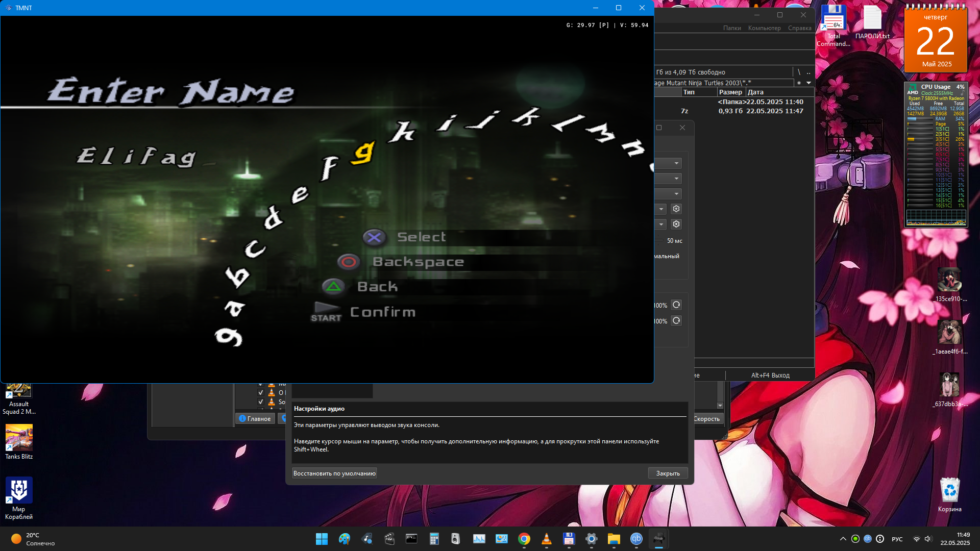Reset the upper 100% volume with circular arrow

click(x=676, y=305)
